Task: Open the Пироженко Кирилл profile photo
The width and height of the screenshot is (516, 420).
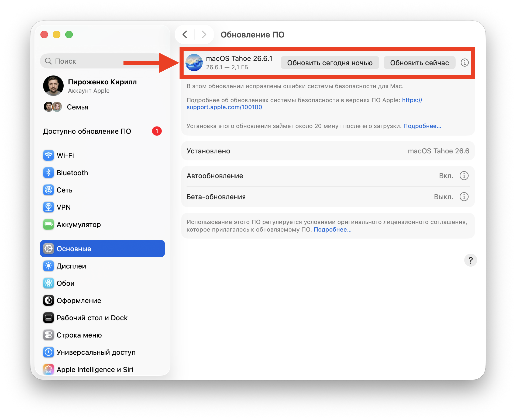Action: (53, 86)
